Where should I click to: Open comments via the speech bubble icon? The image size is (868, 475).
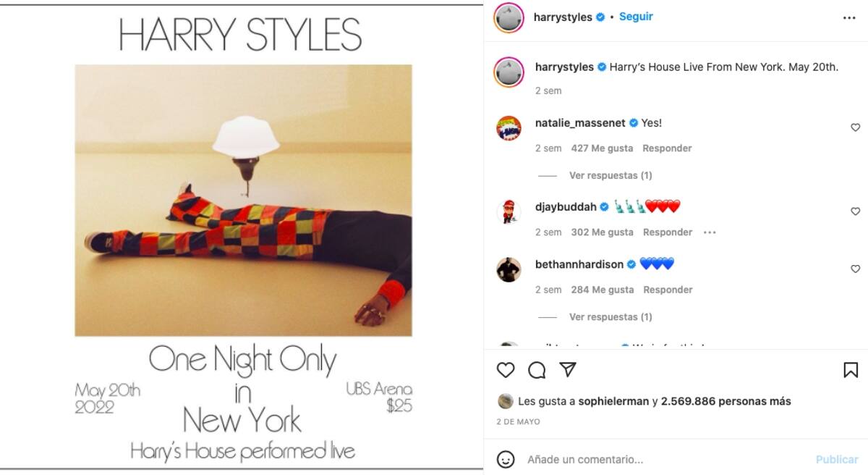click(x=537, y=370)
